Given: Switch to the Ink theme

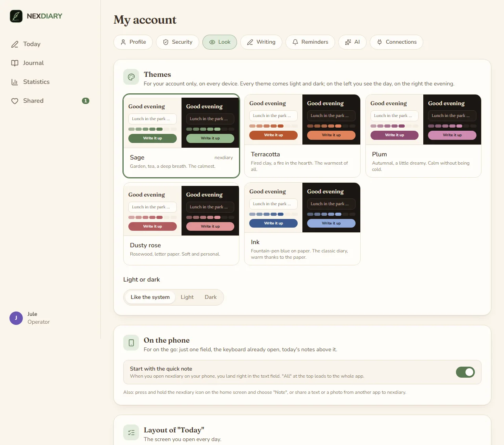Looking at the screenshot, I should [302, 224].
